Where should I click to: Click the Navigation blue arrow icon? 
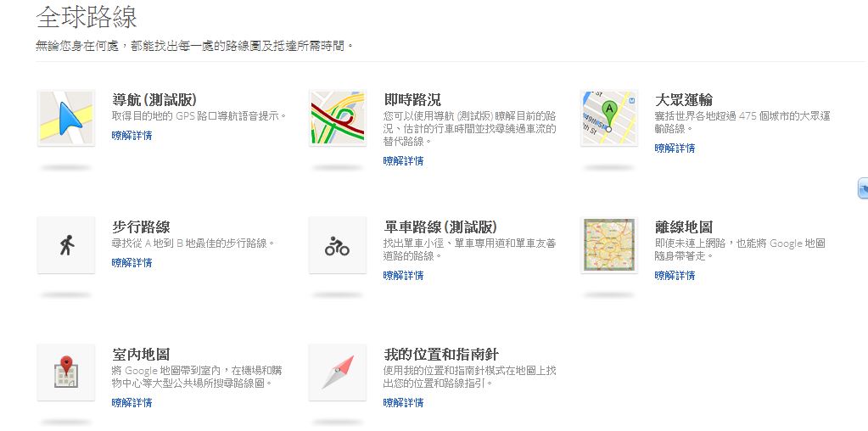pos(66,118)
